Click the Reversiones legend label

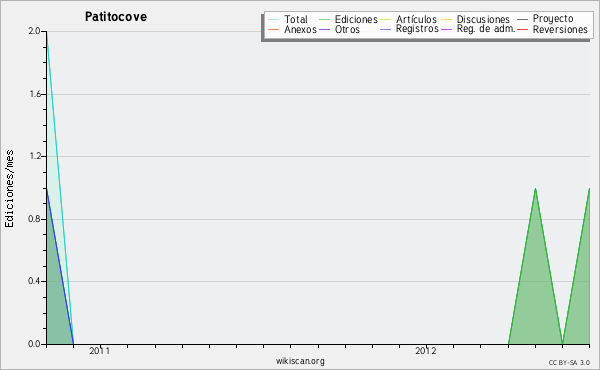560,29
